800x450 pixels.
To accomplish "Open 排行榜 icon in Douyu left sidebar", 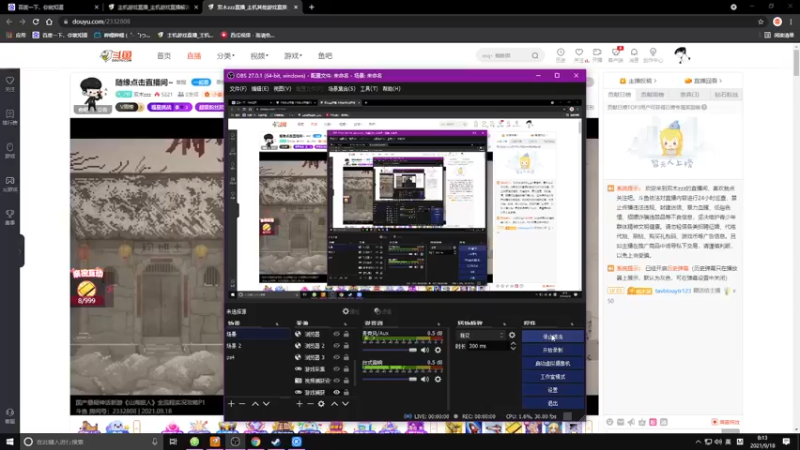I will tap(10, 114).
